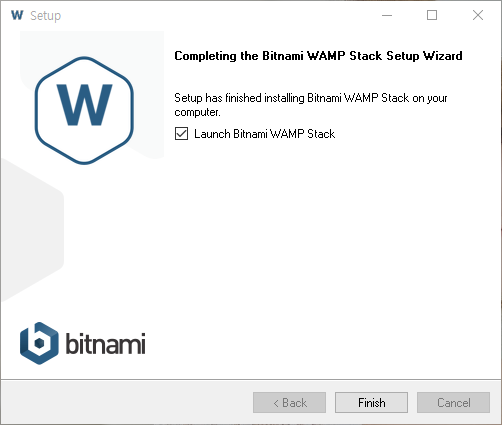Minimize the Setup window
502x425 pixels.
387,15
